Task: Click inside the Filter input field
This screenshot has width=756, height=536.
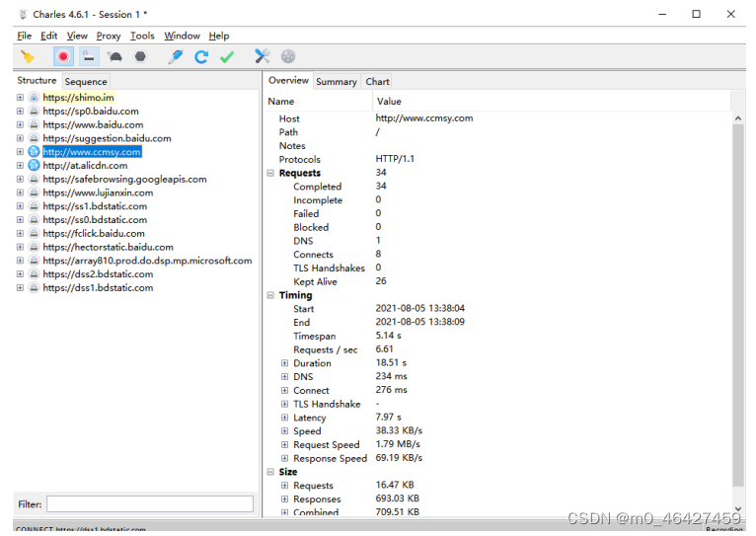Action: point(150,504)
